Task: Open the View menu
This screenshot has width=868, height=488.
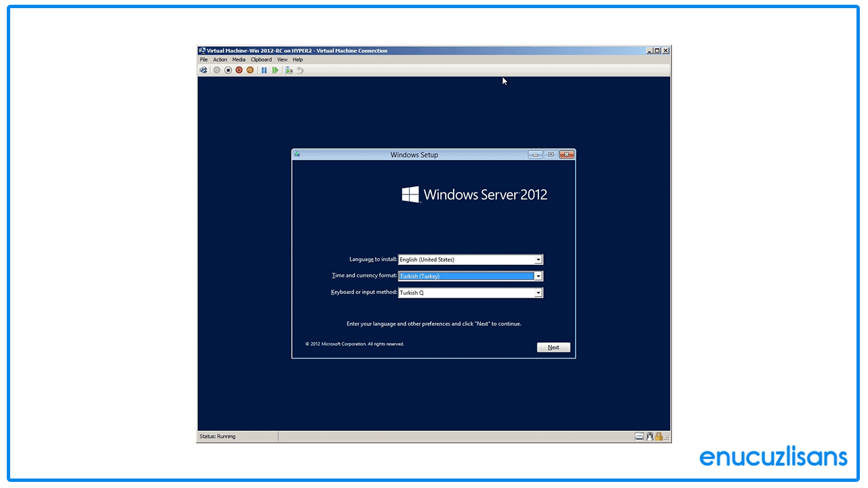Action: (282, 60)
